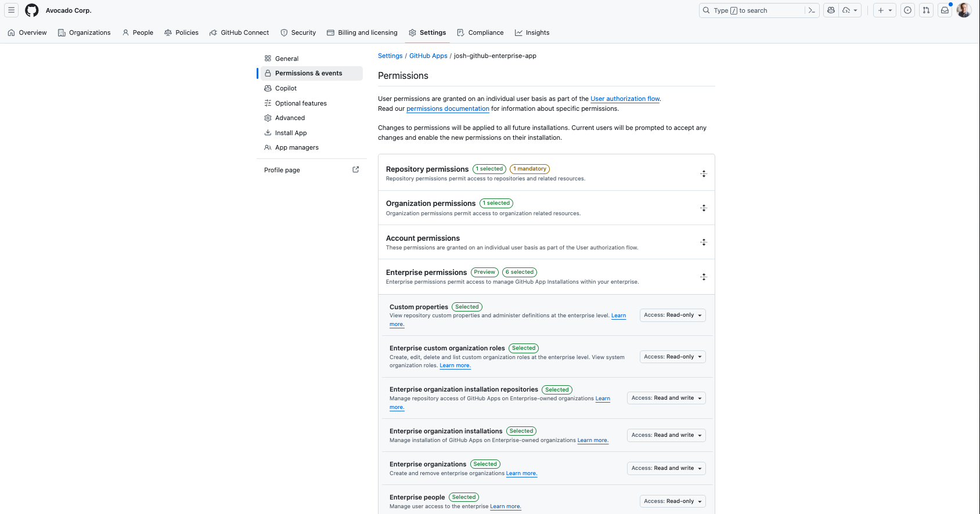Click Learn more for Enterprise organization installations
The width and height of the screenshot is (980, 514).
click(x=593, y=440)
